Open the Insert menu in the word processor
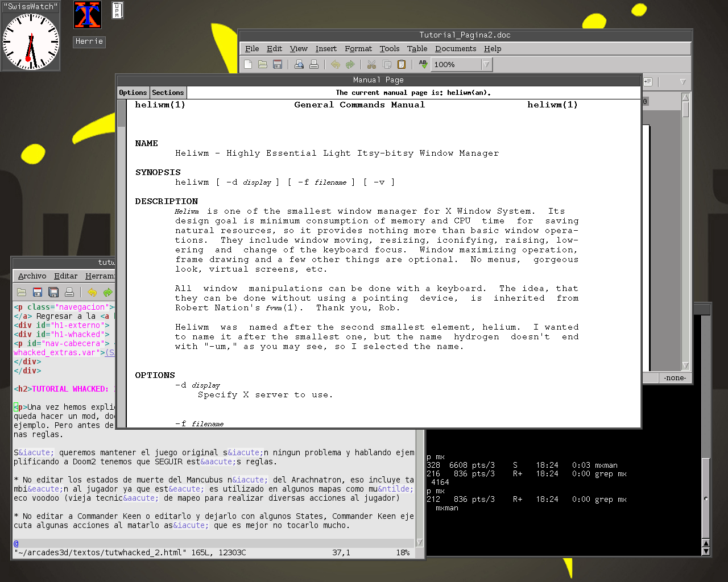Screen dimensions: 728x582 point(326,49)
